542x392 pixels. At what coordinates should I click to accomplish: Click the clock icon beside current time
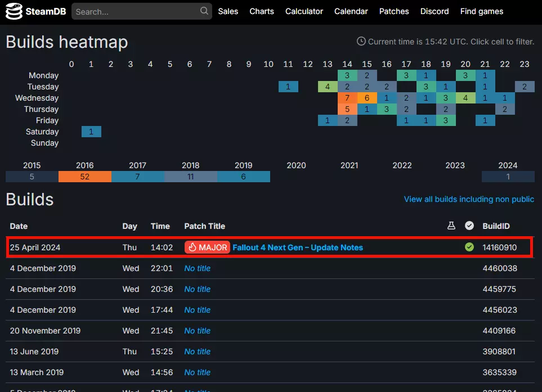pos(361,42)
